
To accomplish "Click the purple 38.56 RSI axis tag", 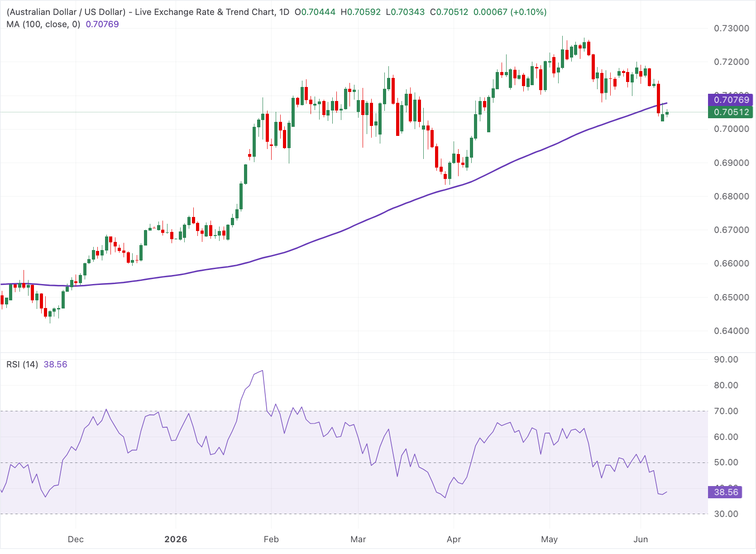I will click(x=724, y=492).
